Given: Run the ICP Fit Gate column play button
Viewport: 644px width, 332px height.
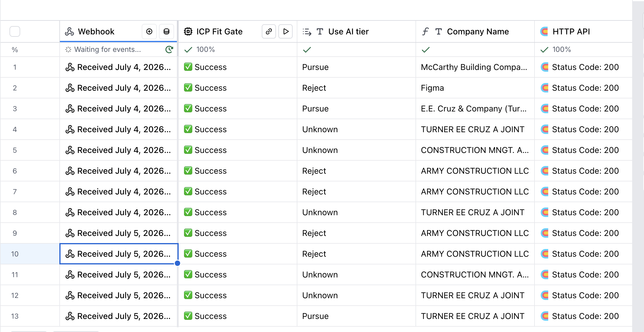Looking at the screenshot, I should point(286,31).
